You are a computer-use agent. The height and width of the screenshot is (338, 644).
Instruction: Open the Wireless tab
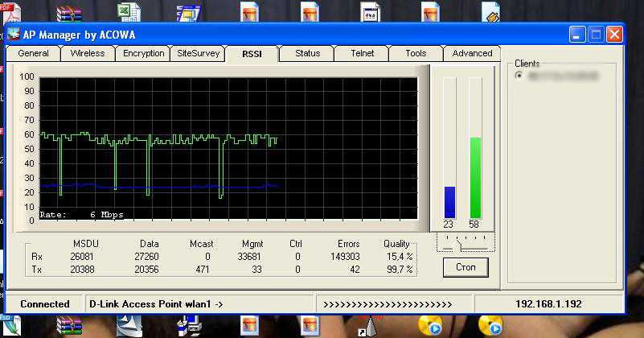pyautogui.click(x=88, y=54)
